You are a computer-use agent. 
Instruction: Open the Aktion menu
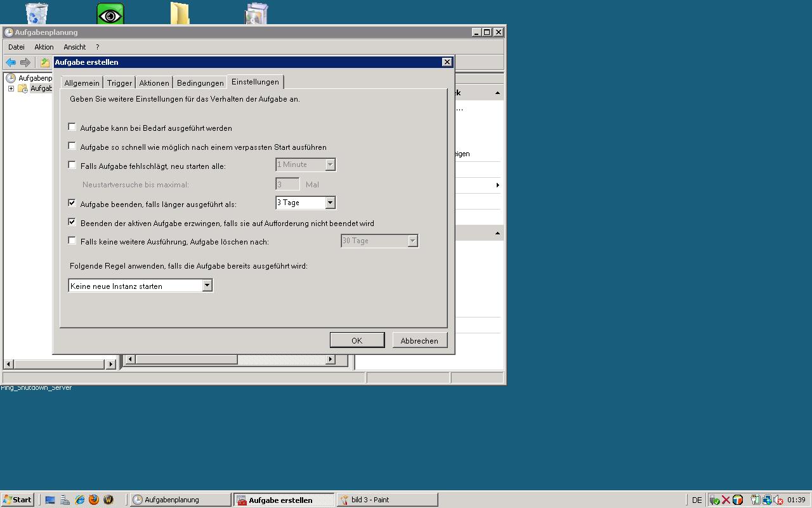(x=44, y=47)
